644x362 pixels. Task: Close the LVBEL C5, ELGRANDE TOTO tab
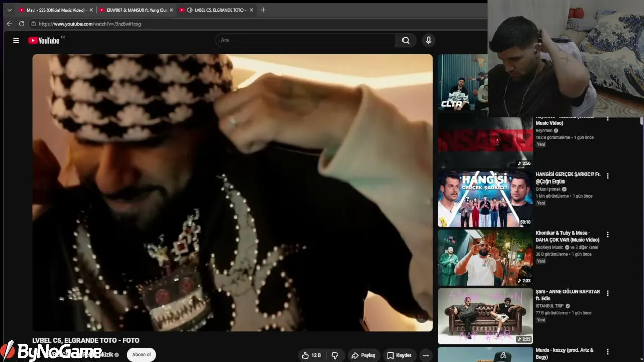pos(251,10)
